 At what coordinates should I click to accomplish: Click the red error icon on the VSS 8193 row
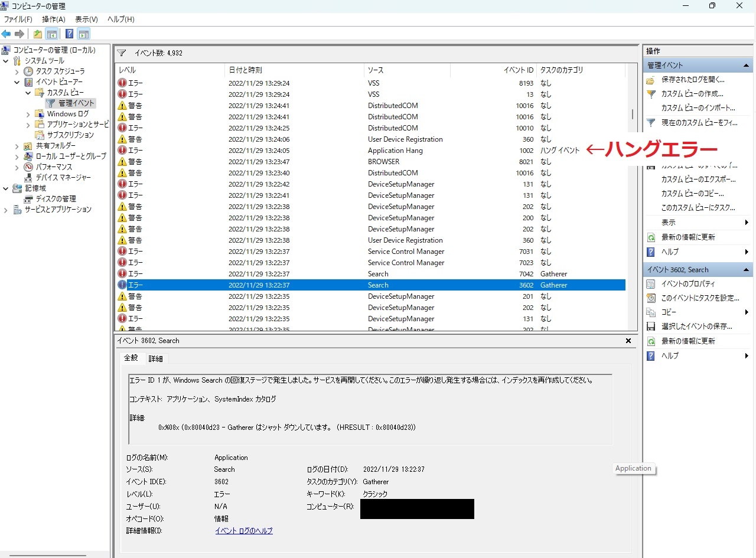pyautogui.click(x=122, y=83)
